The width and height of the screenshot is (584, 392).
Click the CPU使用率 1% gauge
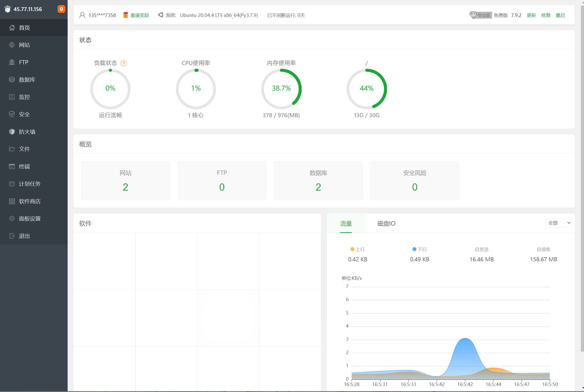196,89
